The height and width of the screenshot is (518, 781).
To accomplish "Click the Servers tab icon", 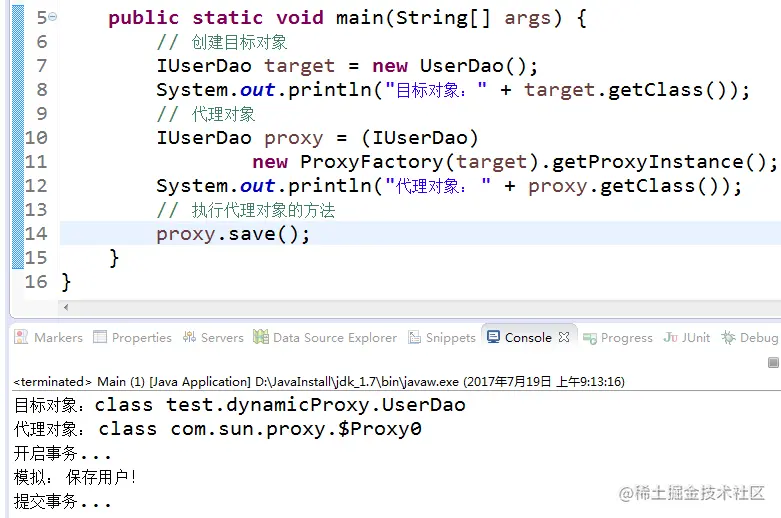I will 189,337.
